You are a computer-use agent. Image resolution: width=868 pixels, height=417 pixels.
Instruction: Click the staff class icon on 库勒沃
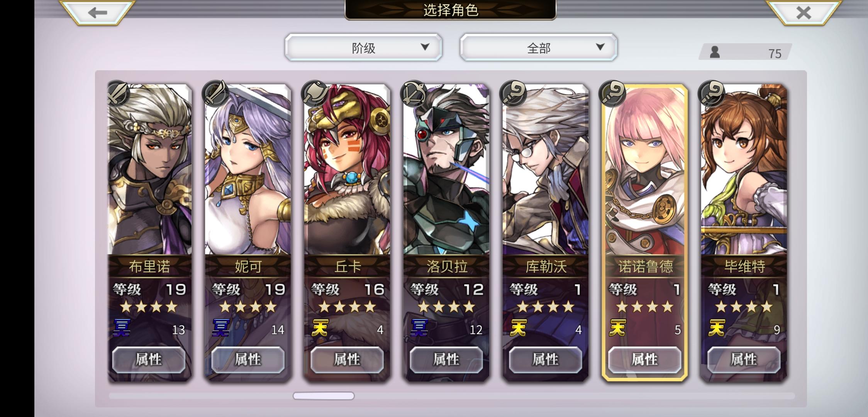(x=513, y=93)
